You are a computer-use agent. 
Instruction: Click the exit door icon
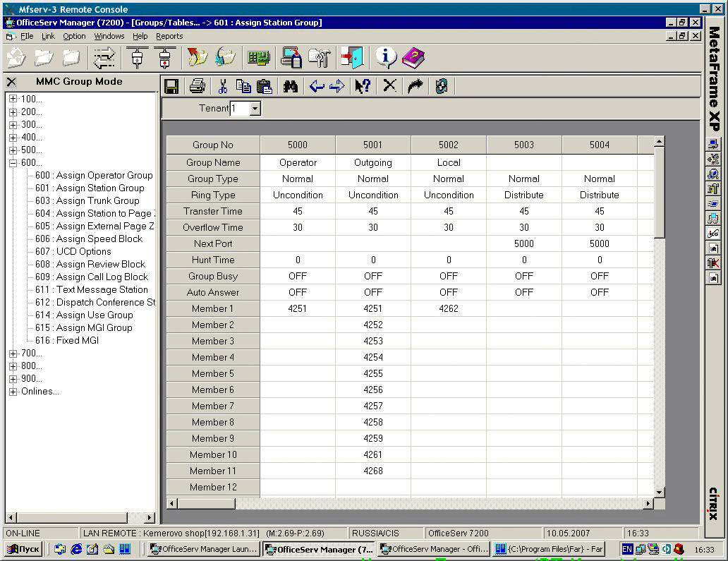point(351,58)
